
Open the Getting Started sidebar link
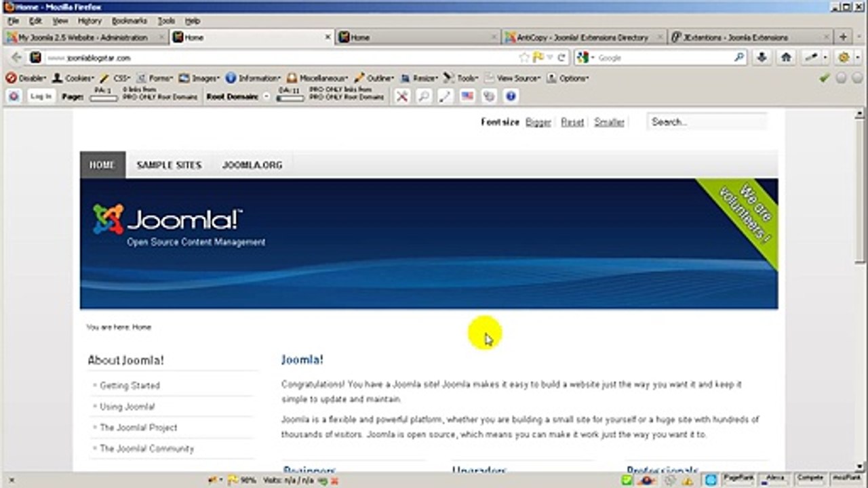(130, 385)
